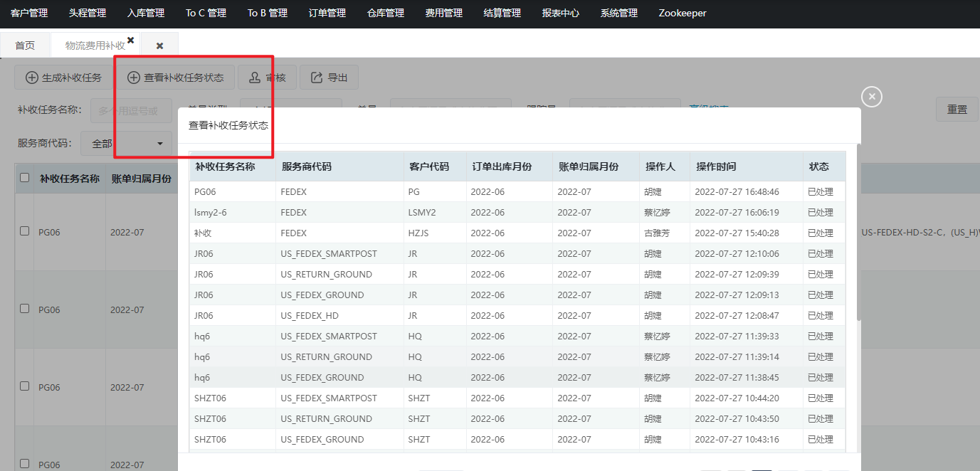Open the 结算管理 menu
This screenshot has width=980, height=471.
[502, 13]
